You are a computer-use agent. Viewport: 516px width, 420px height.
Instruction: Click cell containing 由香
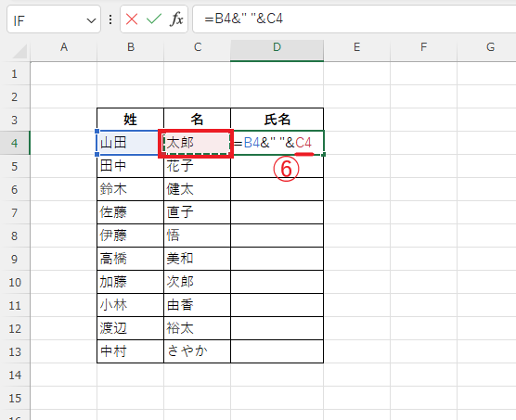[198, 305]
